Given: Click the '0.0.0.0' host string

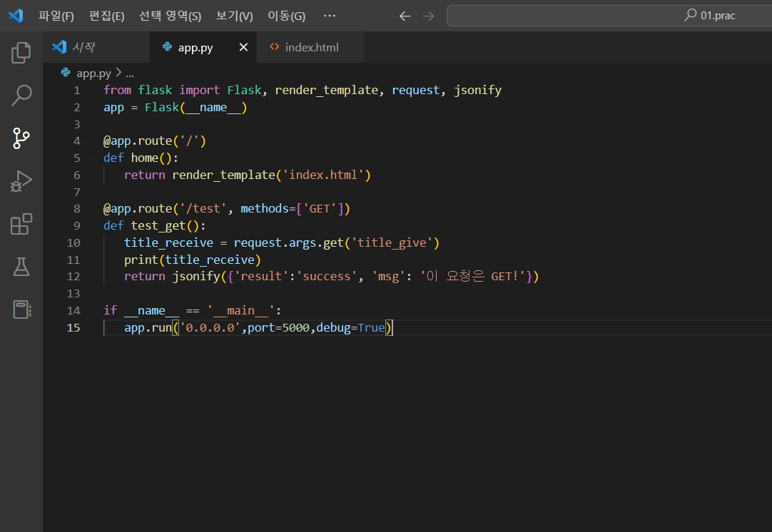Looking at the screenshot, I should (x=210, y=327).
